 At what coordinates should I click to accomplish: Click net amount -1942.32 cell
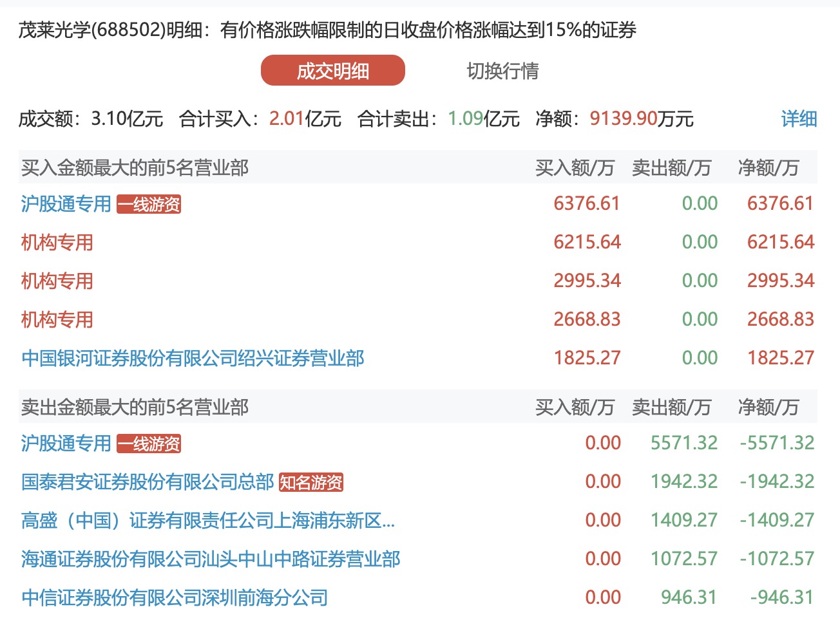pyautogui.click(x=778, y=482)
